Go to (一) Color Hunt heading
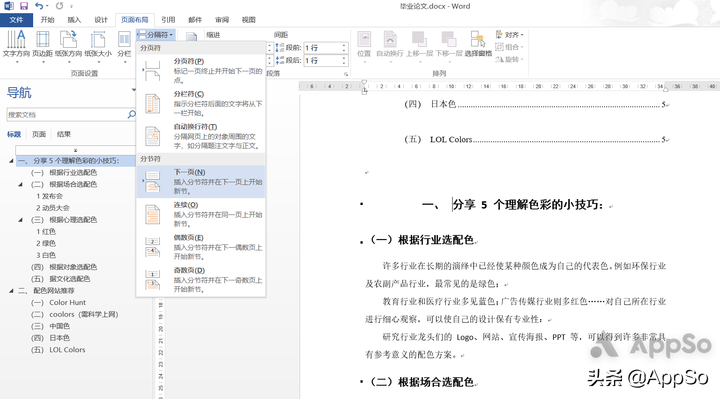The height and width of the screenshot is (399, 720). pos(58,303)
